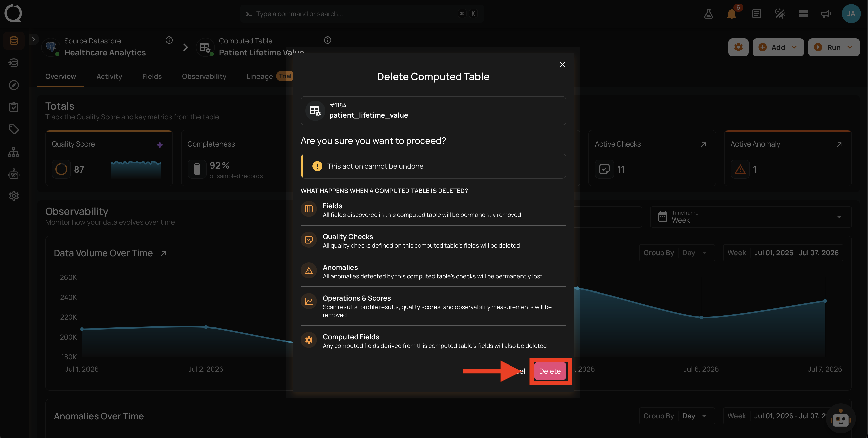Click the Quality Checks consequence icon

pyautogui.click(x=309, y=240)
